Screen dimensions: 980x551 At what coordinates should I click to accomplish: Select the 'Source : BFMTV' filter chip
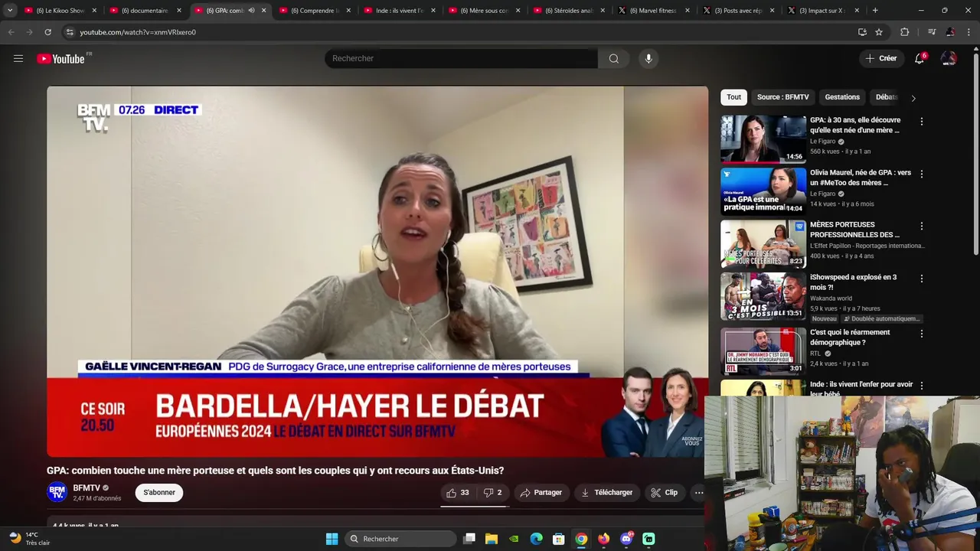(782, 97)
